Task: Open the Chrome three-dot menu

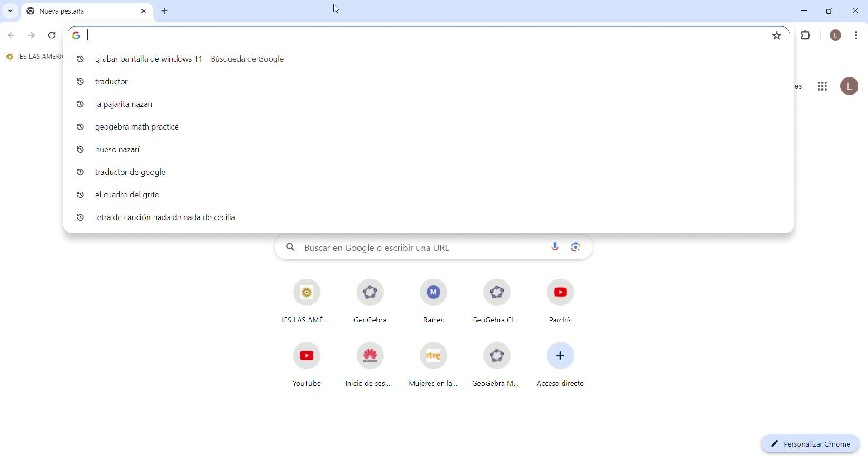Action: point(856,35)
